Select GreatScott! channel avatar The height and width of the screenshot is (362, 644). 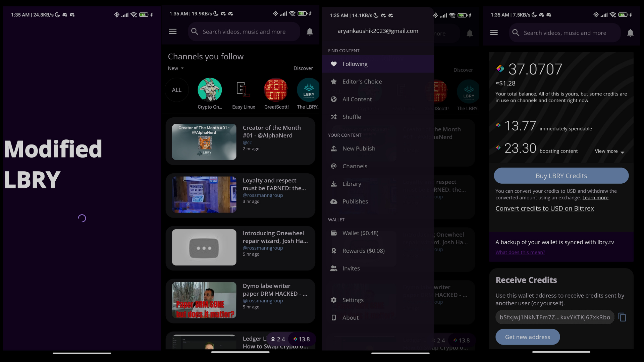tap(276, 90)
